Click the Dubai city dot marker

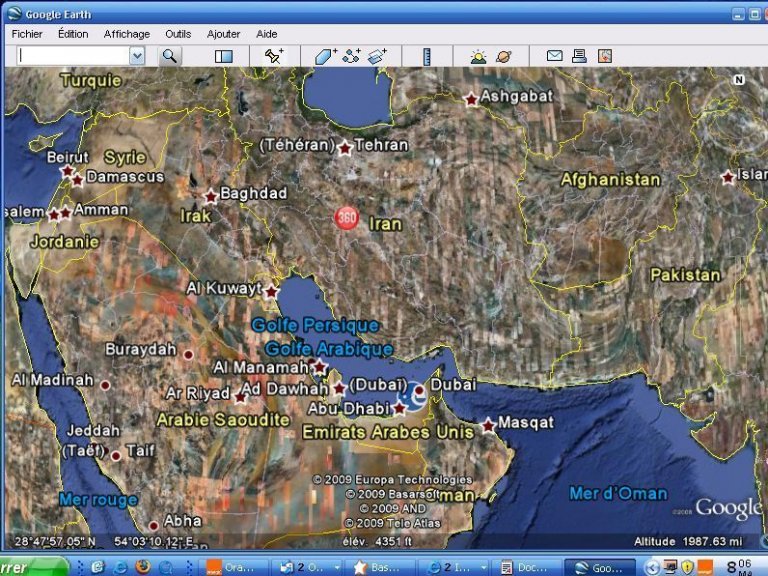coord(419,390)
